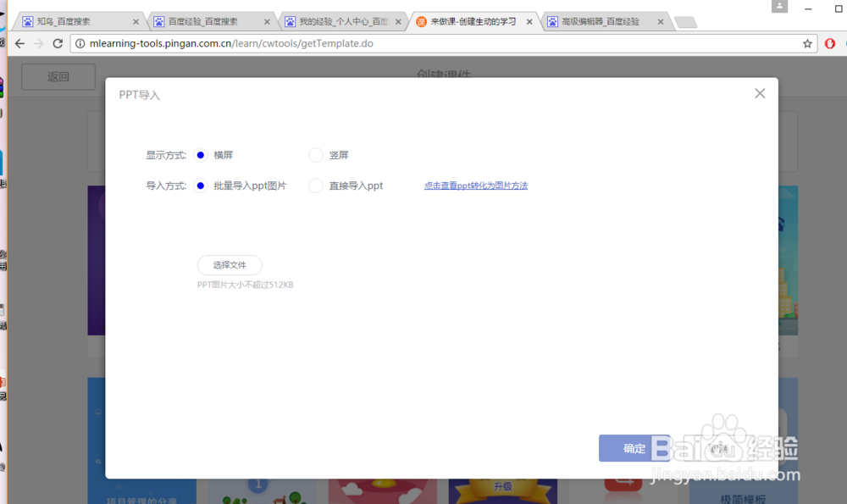Confirm with the 确定 button
The image size is (847, 504).
[x=634, y=448]
